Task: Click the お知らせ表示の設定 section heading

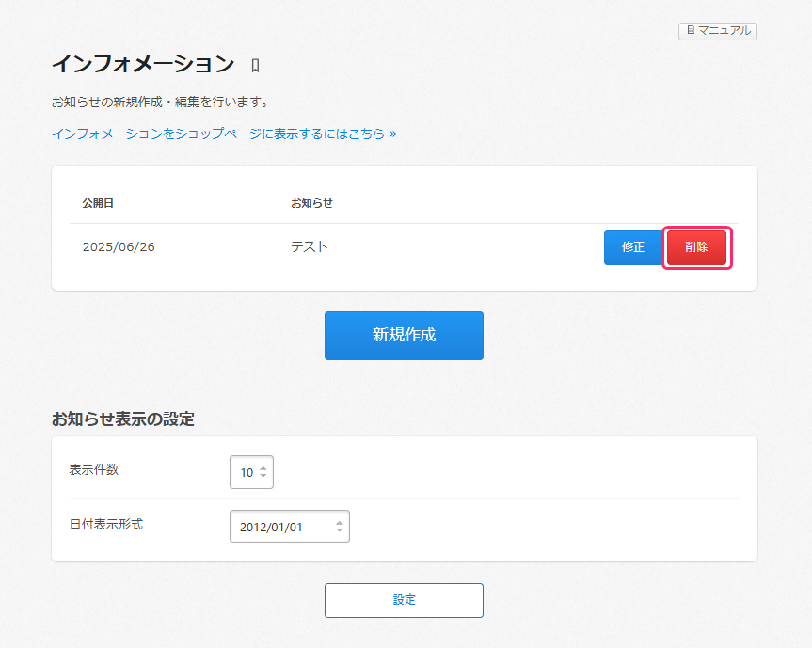Action: [x=123, y=419]
